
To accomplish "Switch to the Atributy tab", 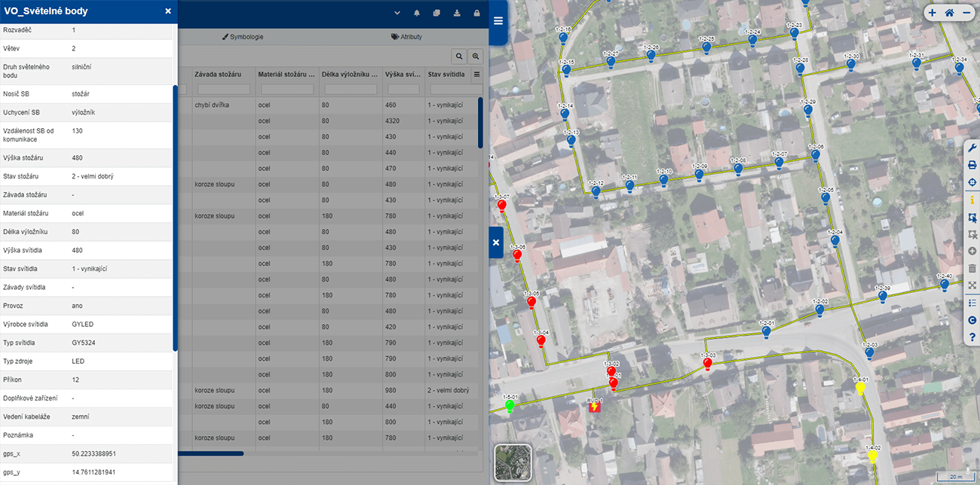I will click(x=406, y=37).
